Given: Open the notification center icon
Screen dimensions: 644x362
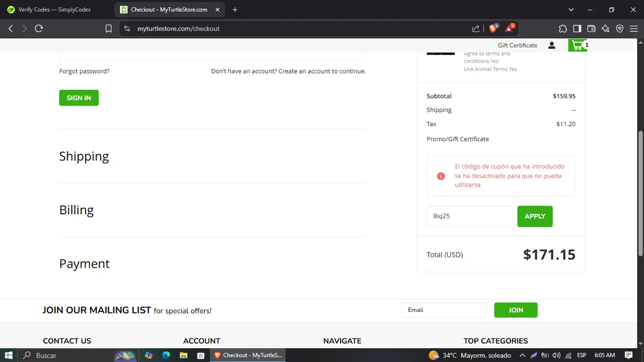Looking at the screenshot, I should 629,355.
